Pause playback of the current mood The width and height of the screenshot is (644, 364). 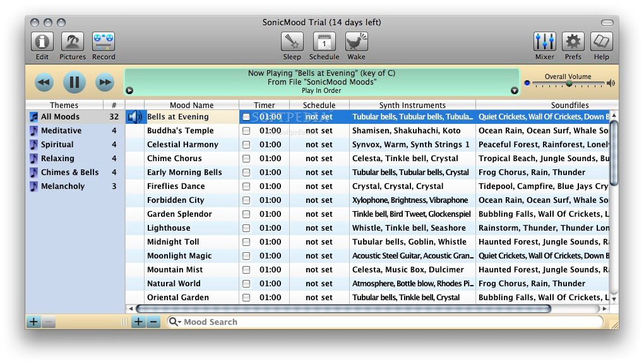[x=74, y=82]
